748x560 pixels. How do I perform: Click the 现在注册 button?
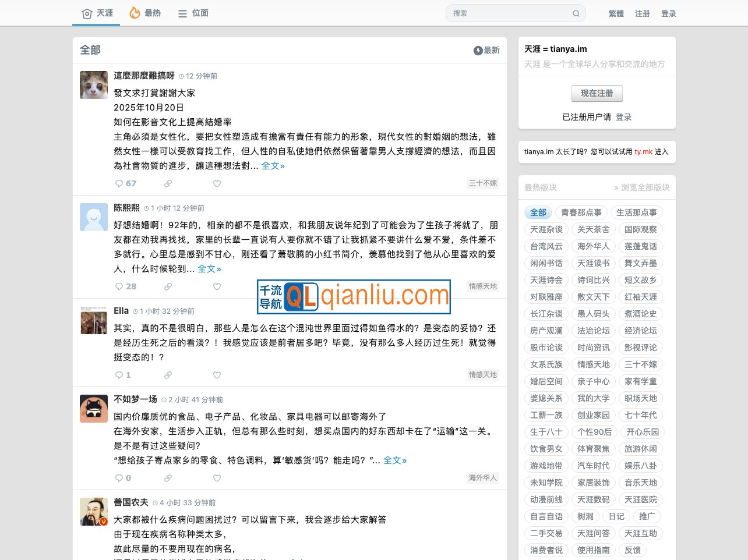coord(597,93)
